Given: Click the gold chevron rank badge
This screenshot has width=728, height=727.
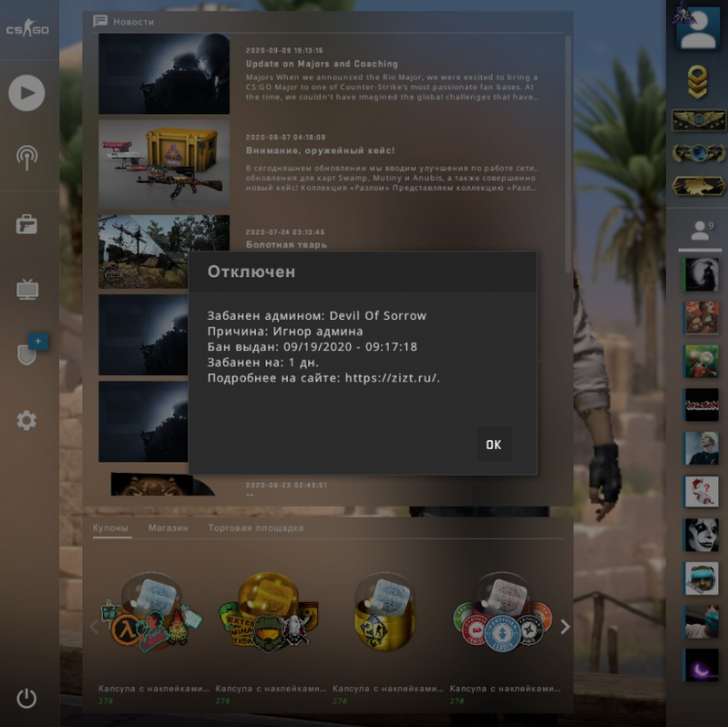Looking at the screenshot, I should point(697,84).
